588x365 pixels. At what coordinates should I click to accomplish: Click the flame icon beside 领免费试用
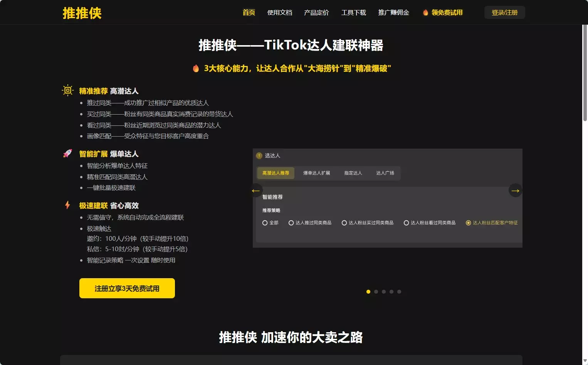pos(425,13)
